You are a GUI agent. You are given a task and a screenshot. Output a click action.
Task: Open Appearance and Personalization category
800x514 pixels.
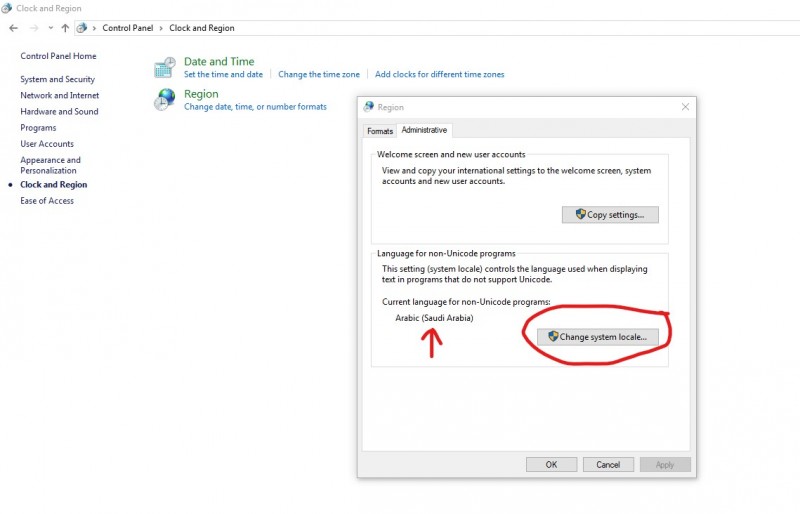tap(51, 165)
